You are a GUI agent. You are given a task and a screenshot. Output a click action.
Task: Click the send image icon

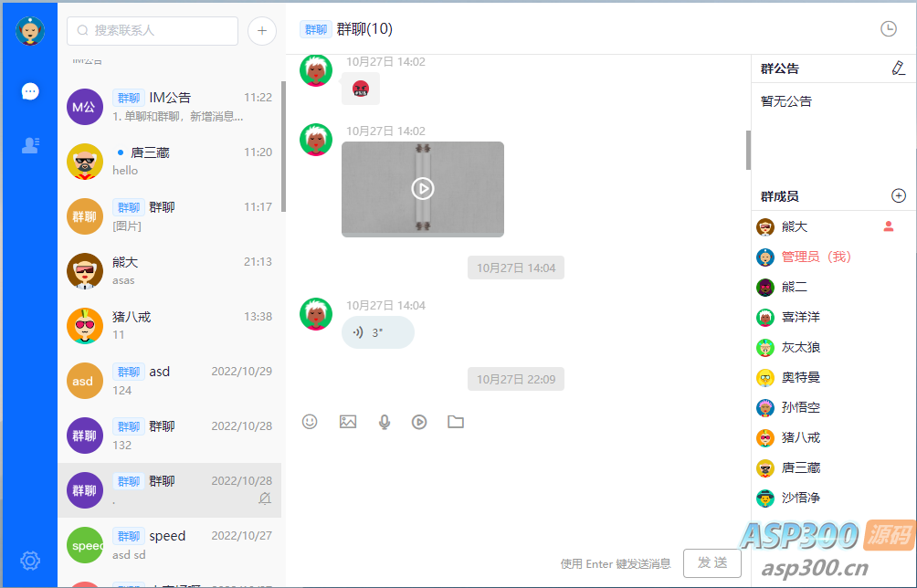(347, 422)
